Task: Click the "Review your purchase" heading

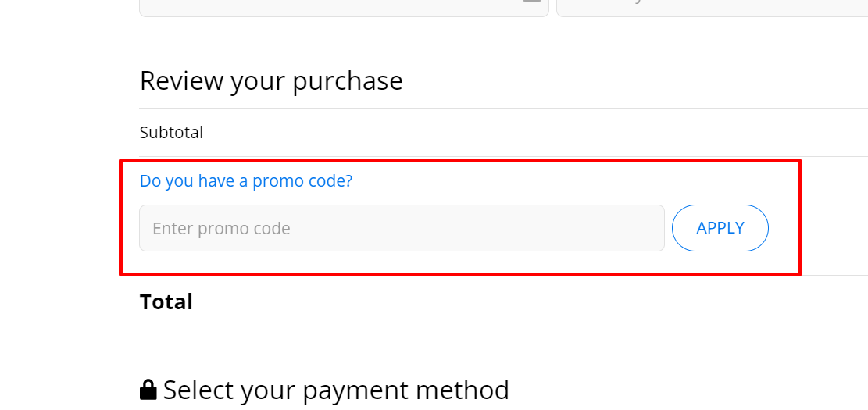Action: [271, 81]
